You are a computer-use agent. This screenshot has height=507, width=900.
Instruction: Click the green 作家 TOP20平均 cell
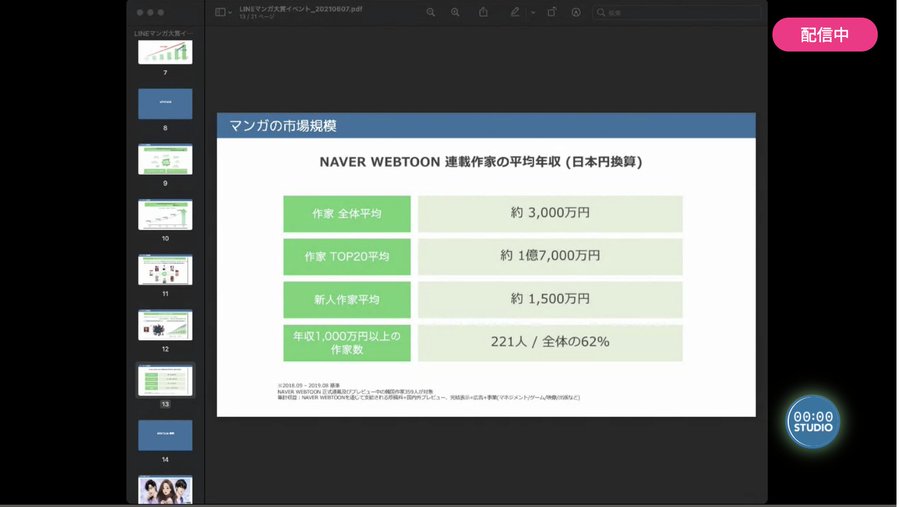pyautogui.click(x=347, y=257)
